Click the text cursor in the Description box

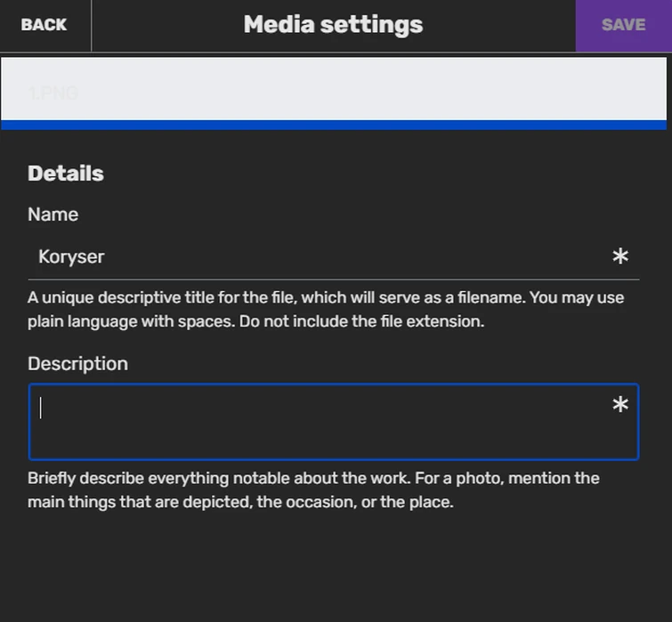pyautogui.click(x=41, y=408)
